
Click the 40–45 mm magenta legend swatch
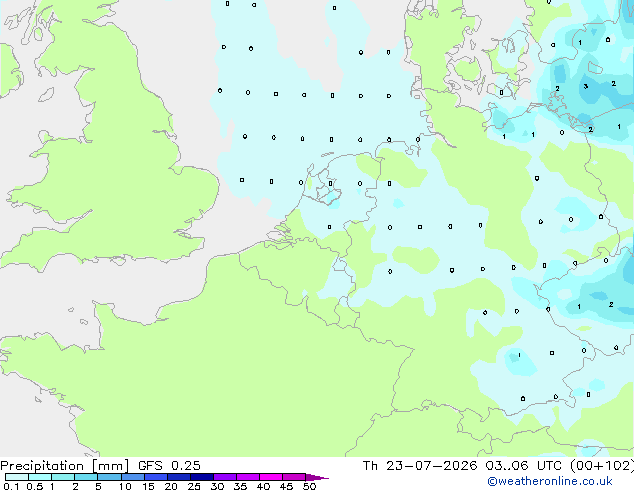click(271, 477)
